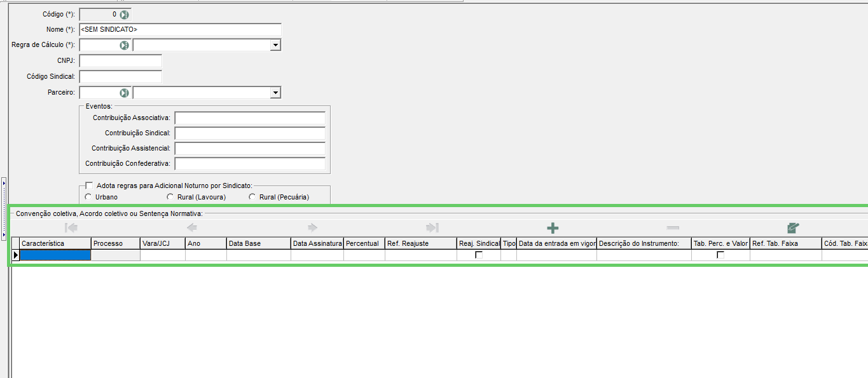868x378 pixels.
Task: Click the Contribuição Sindical field
Action: (x=250, y=133)
